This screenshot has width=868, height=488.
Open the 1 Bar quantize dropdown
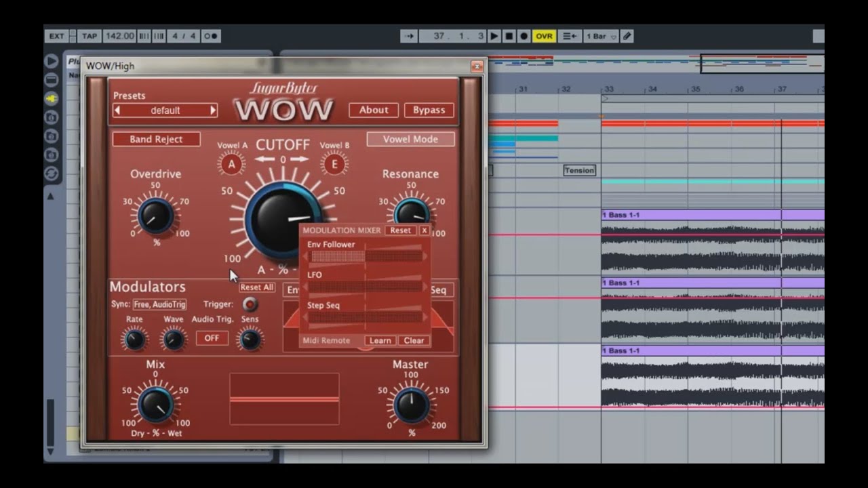coord(601,36)
